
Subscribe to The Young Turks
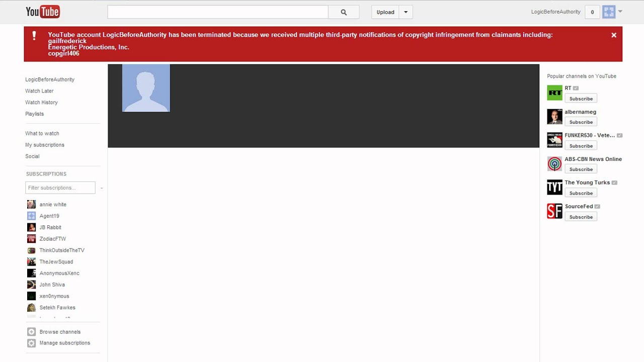coord(581,193)
